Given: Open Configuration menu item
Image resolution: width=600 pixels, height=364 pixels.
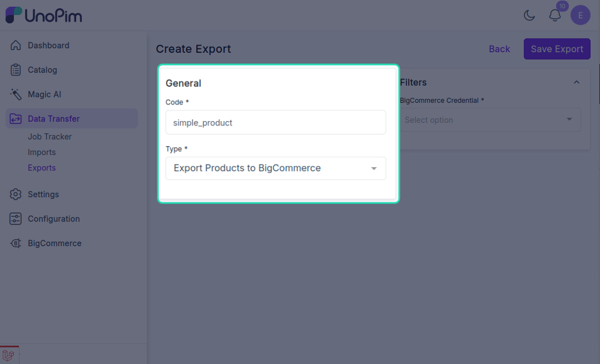Looking at the screenshot, I should click(54, 219).
